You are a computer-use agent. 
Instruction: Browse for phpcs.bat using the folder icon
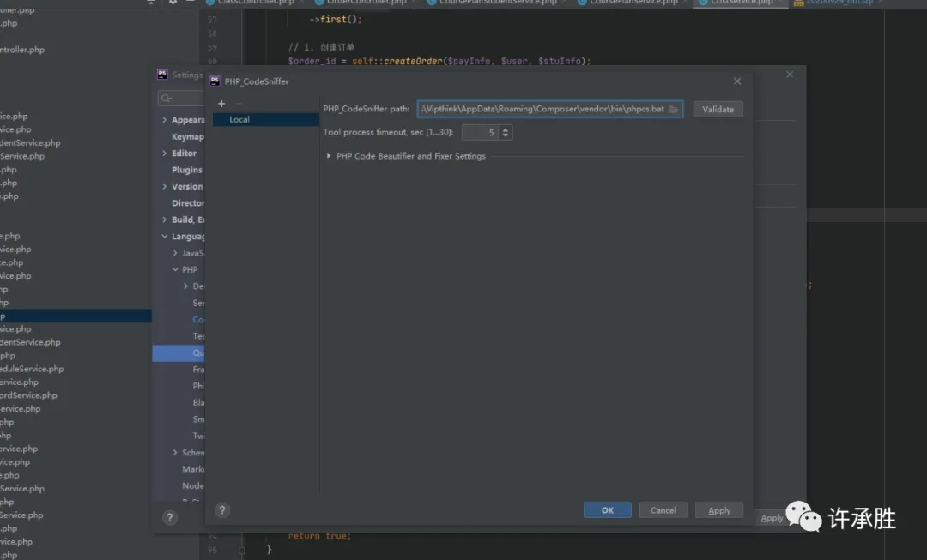click(674, 109)
